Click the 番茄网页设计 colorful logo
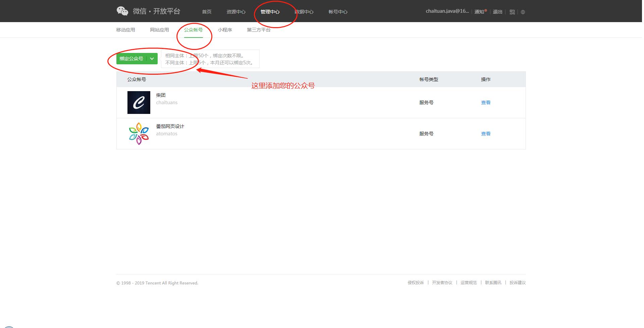644x328 pixels. click(139, 134)
